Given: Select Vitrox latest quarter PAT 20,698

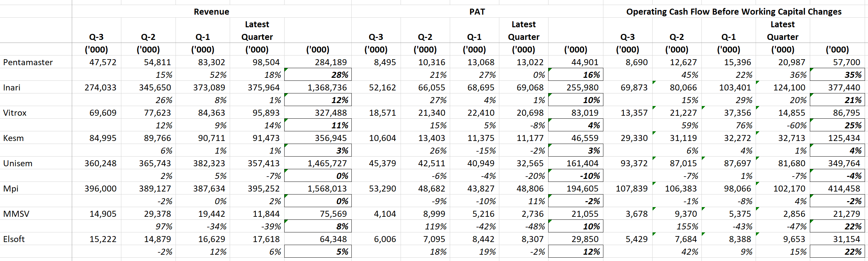Looking at the screenshot, I should (x=530, y=113).
